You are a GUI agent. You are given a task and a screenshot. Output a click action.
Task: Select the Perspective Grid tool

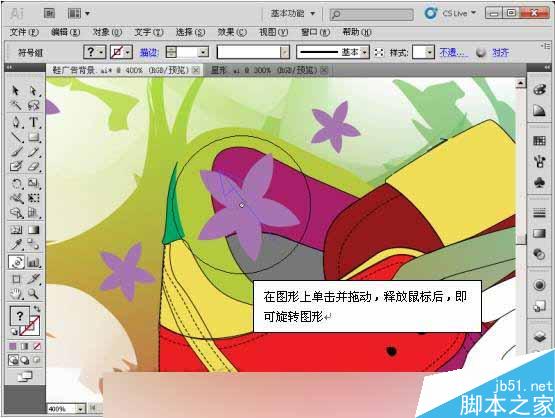33,212
